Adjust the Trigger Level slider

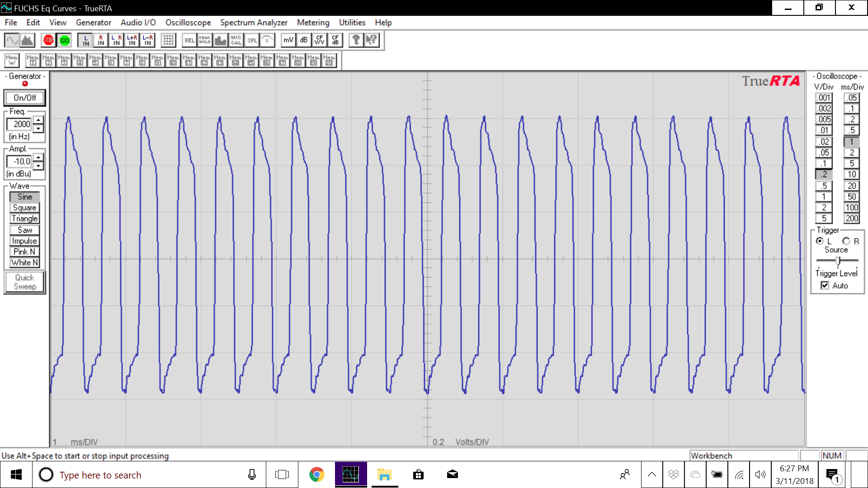(x=838, y=261)
